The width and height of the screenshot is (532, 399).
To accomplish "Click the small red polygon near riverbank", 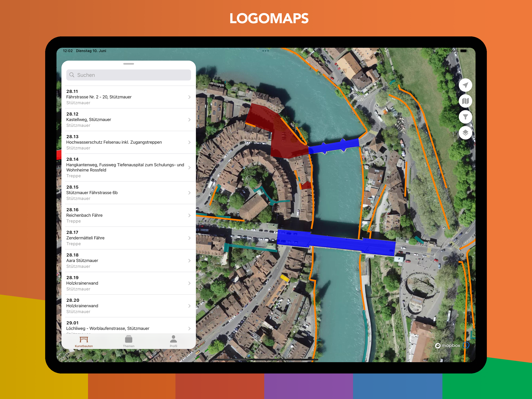I will (x=306, y=185).
